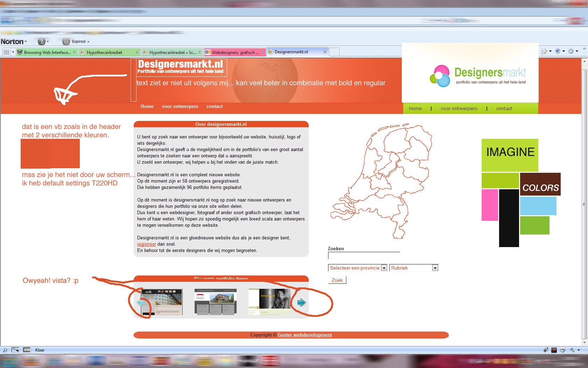Open the dropdown beside Norton help icon
The width and height of the screenshot is (588, 368).
[48, 41]
